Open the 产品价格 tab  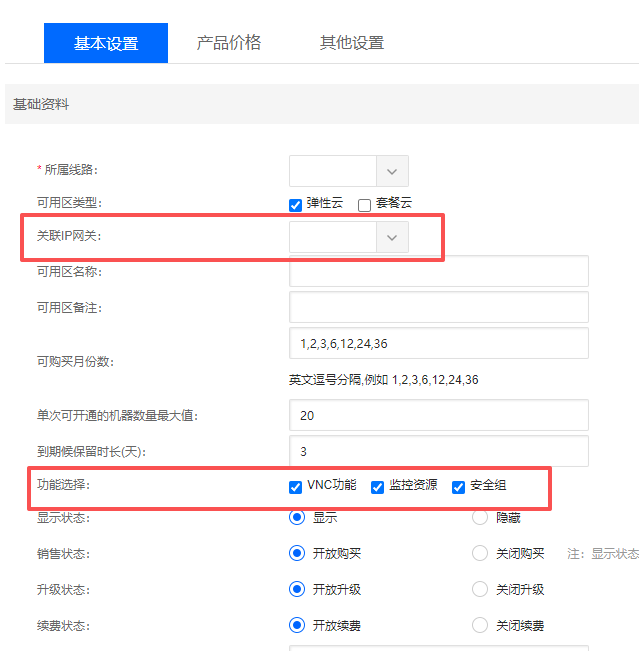tap(228, 42)
